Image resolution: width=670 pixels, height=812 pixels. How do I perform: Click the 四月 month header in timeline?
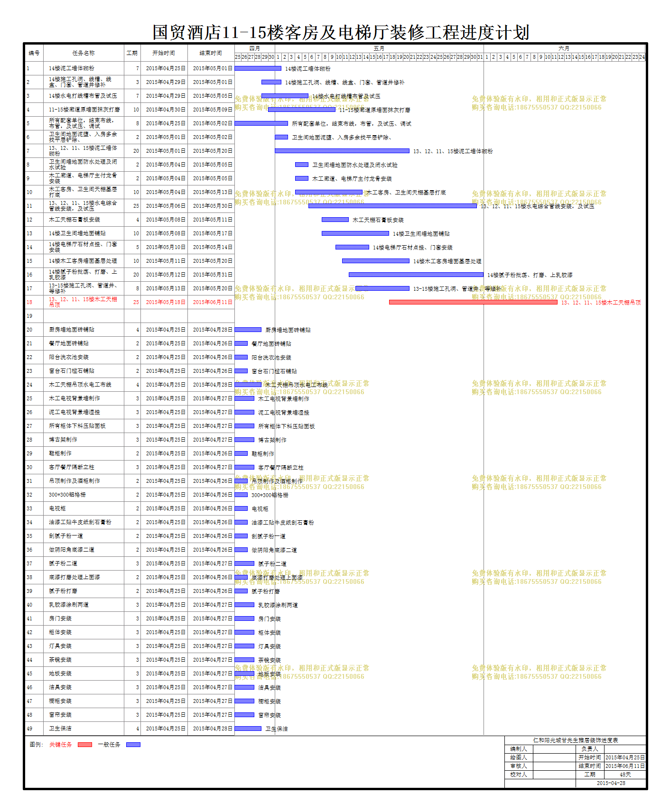click(255, 48)
